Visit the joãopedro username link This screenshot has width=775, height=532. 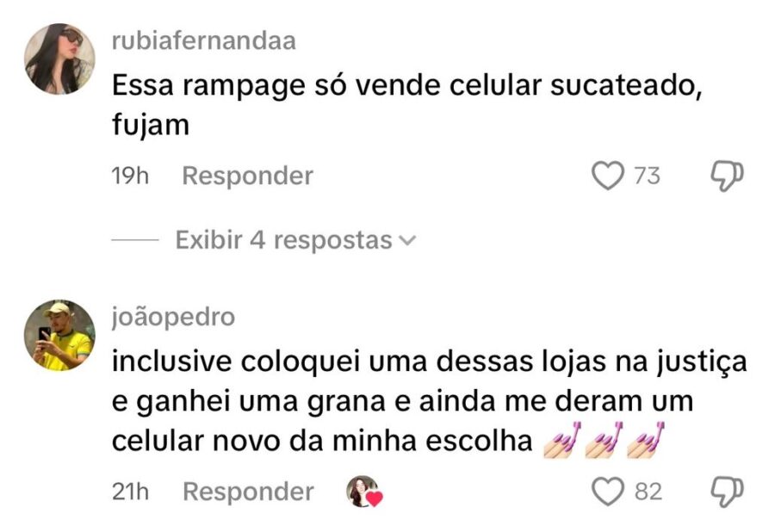pos(173,317)
